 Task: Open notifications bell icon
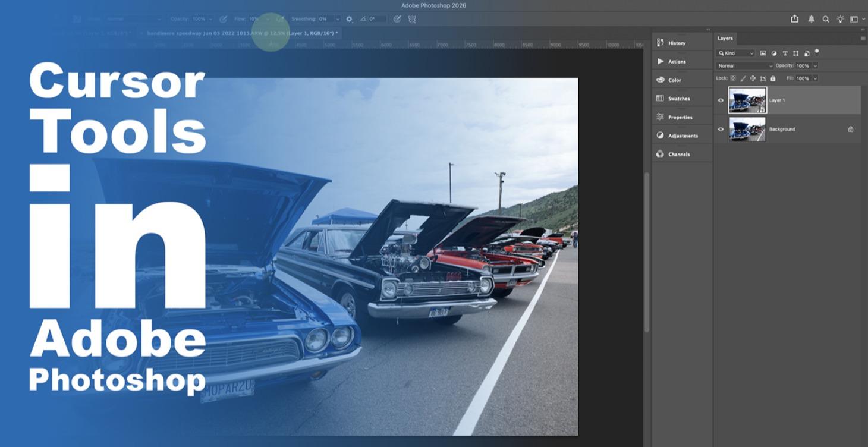811,19
